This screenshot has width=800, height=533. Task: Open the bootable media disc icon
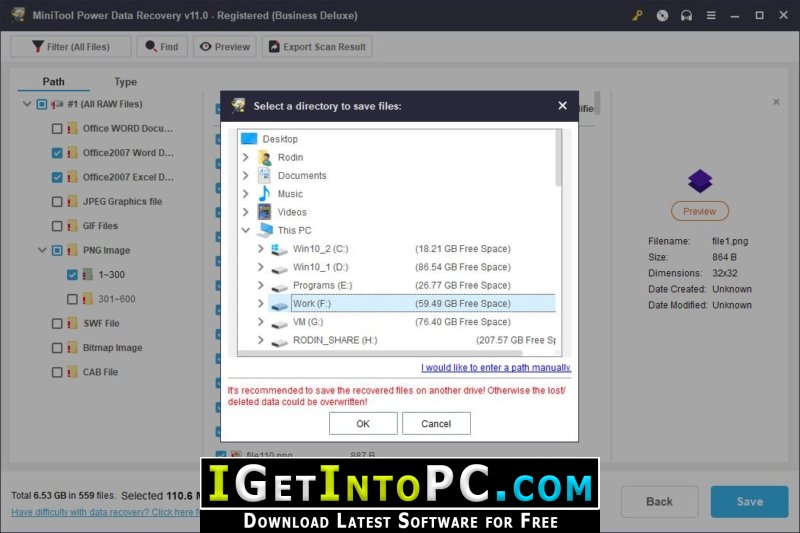tap(662, 15)
